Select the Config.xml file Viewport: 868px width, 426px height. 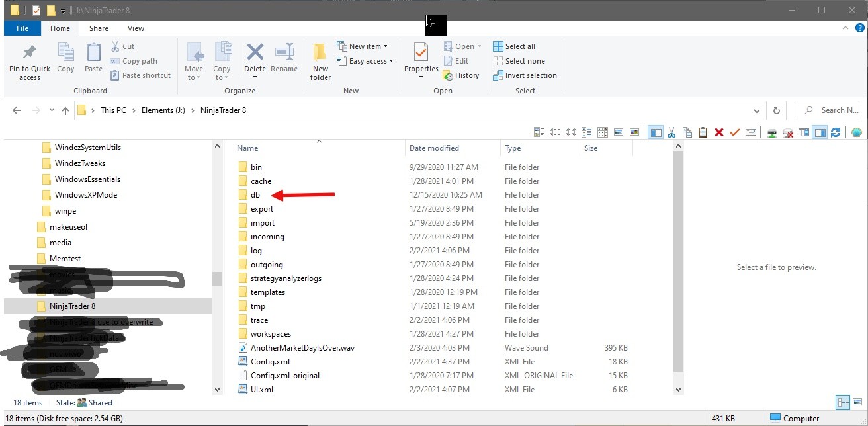point(264,362)
